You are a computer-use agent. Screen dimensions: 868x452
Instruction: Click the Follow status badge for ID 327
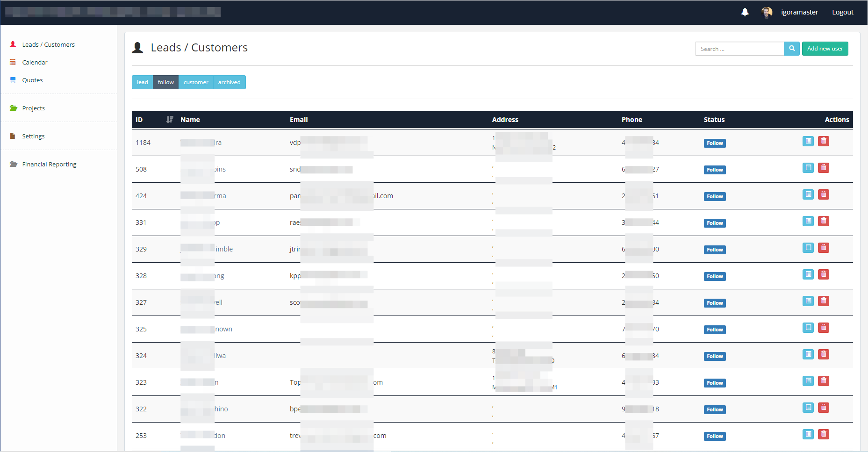pos(715,303)
